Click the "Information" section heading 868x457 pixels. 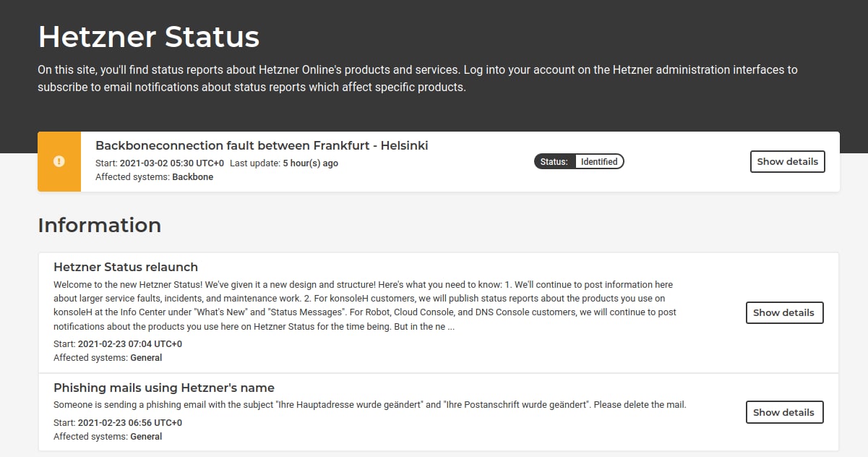[x=100, y=225]
